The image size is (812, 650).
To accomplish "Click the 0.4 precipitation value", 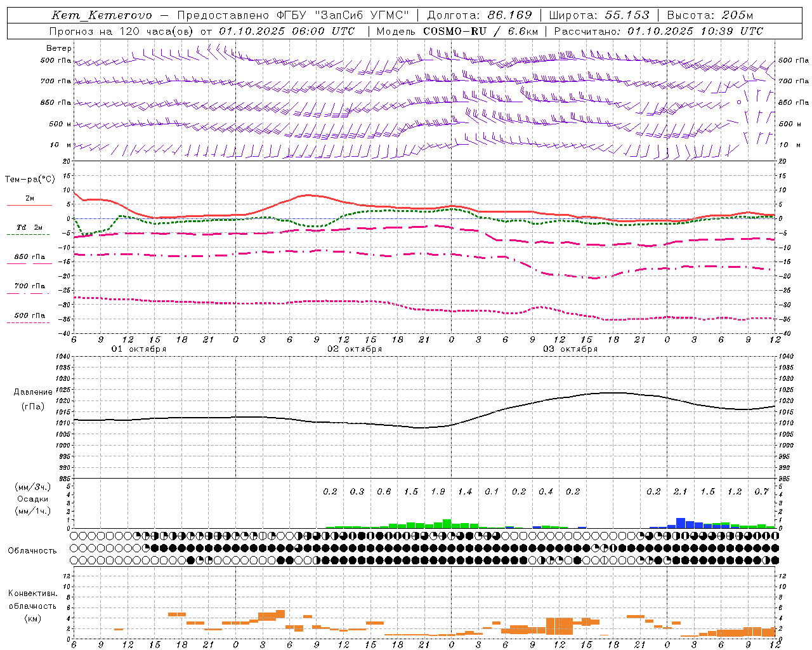I will click(546, 492).
